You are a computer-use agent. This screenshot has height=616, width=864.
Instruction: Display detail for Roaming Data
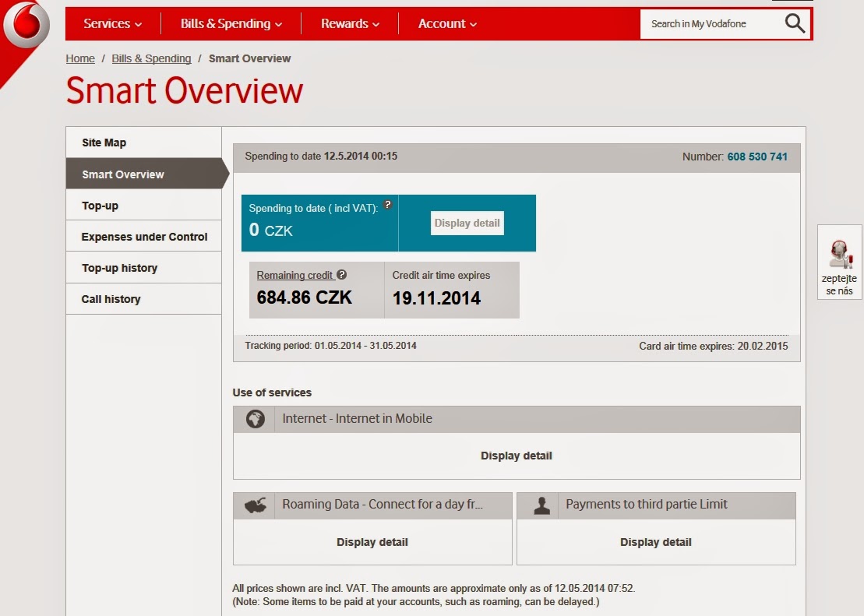coord(372,542)
